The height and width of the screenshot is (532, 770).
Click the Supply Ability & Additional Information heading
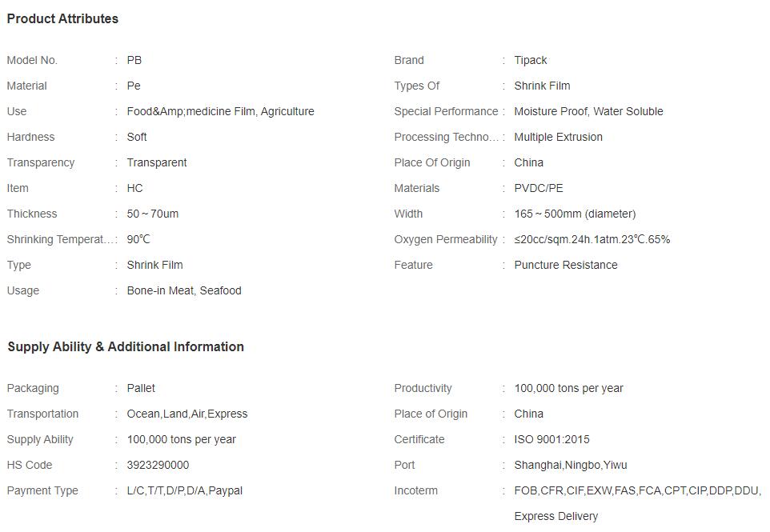click(x=126, y=347)
